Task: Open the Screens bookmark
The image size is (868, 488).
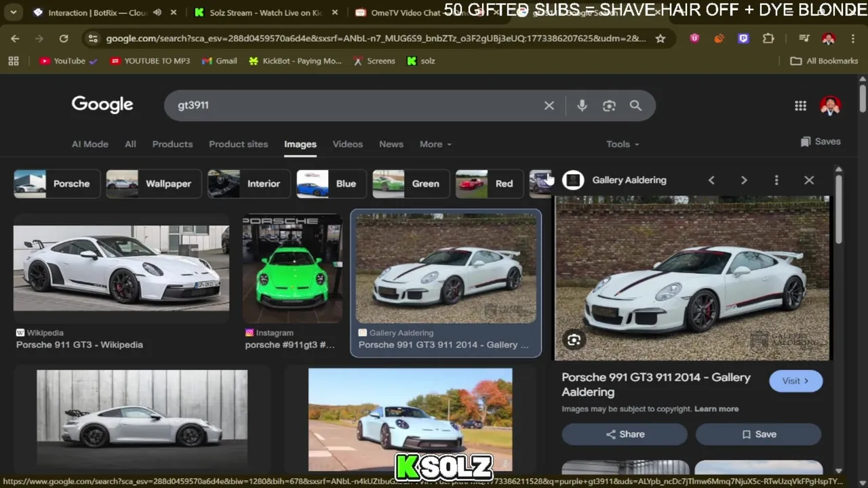Action: [374, 61]
